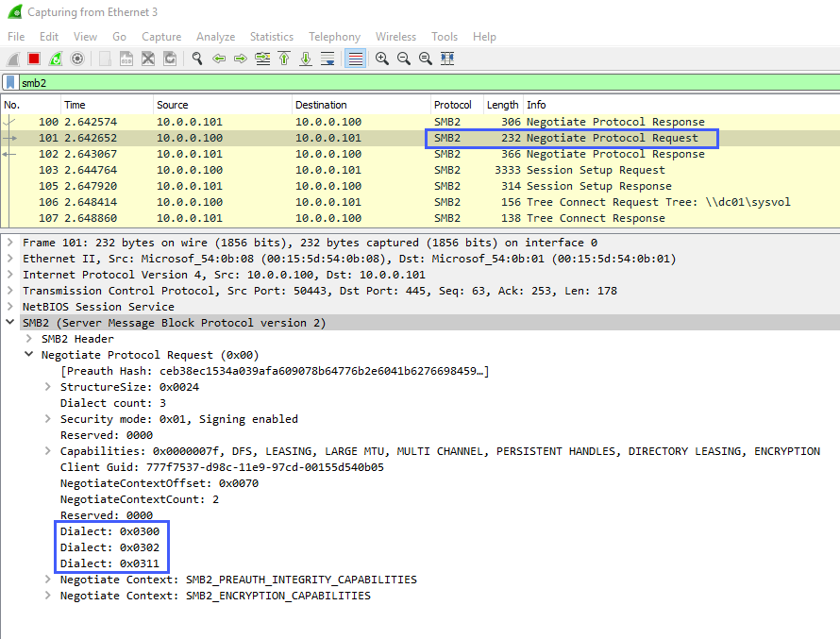Open the Edit menu
840x639 pixels.
tap(49, 37)
